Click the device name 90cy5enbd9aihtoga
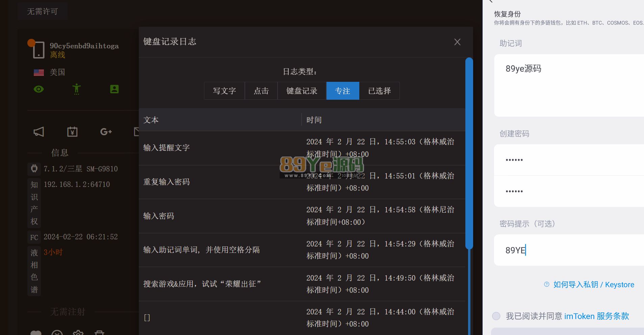Viewport: 644px width, 335px height. click(84, 46)
